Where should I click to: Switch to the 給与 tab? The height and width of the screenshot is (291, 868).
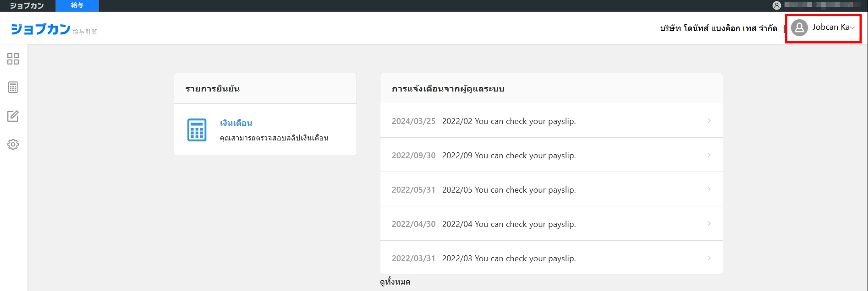[x=77, y=5]
